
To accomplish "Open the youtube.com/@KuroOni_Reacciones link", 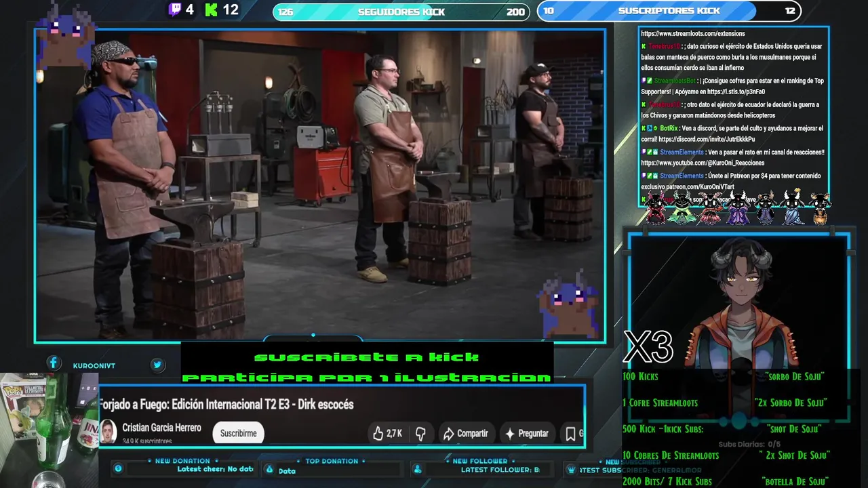I will (x=703, y=163).
